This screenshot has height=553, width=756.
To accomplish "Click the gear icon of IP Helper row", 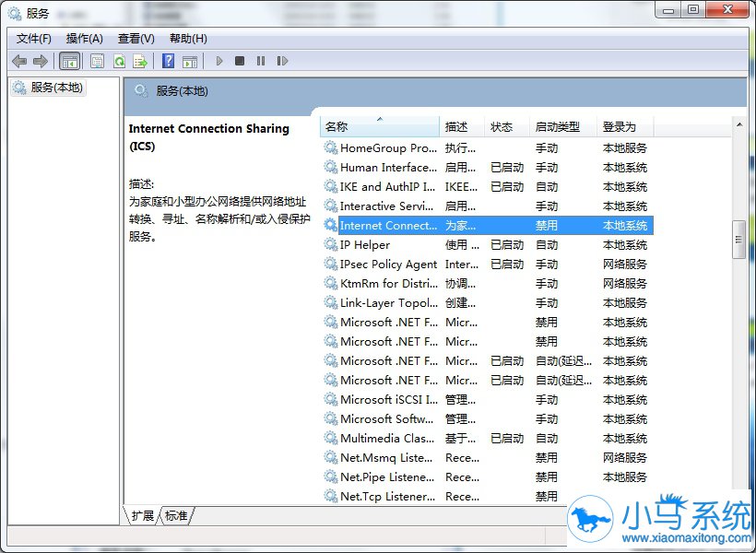I will coord(331,244).
